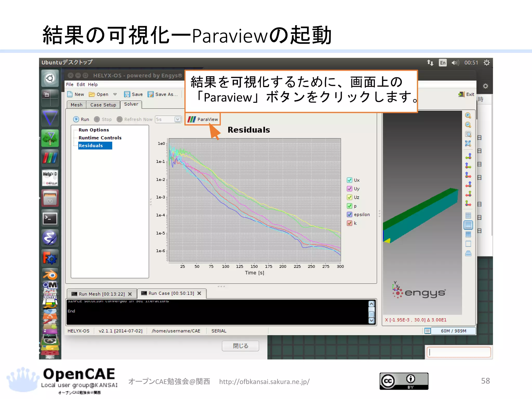Set view with red-left, green-up axes icon
Viewport: 532px width, 399px height.
[x=468, y=194]
